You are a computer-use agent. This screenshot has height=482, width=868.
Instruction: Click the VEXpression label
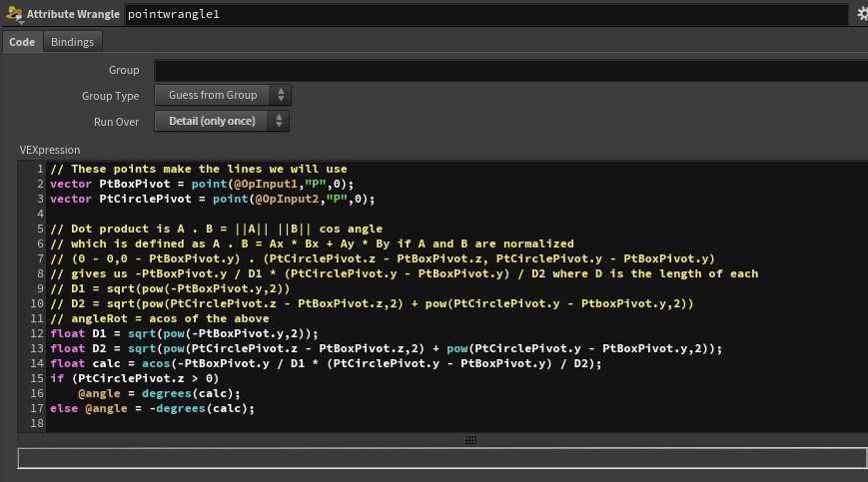[50, 150]
